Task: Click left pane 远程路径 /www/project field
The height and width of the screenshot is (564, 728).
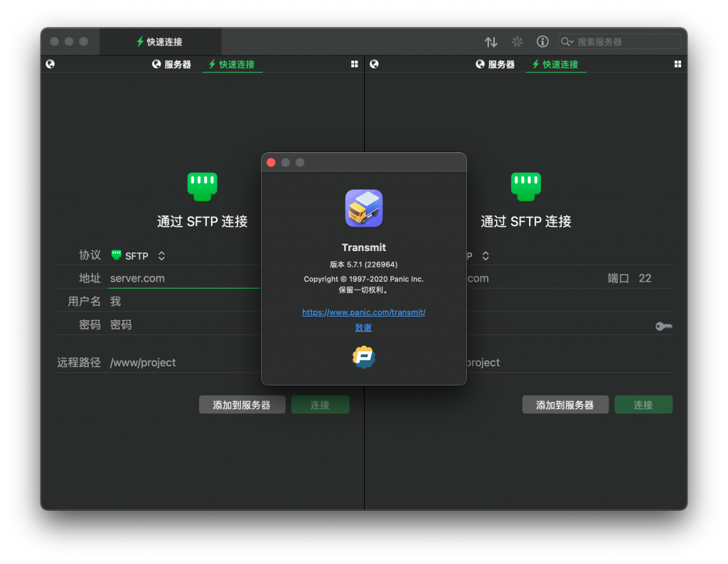Action: 185,363
